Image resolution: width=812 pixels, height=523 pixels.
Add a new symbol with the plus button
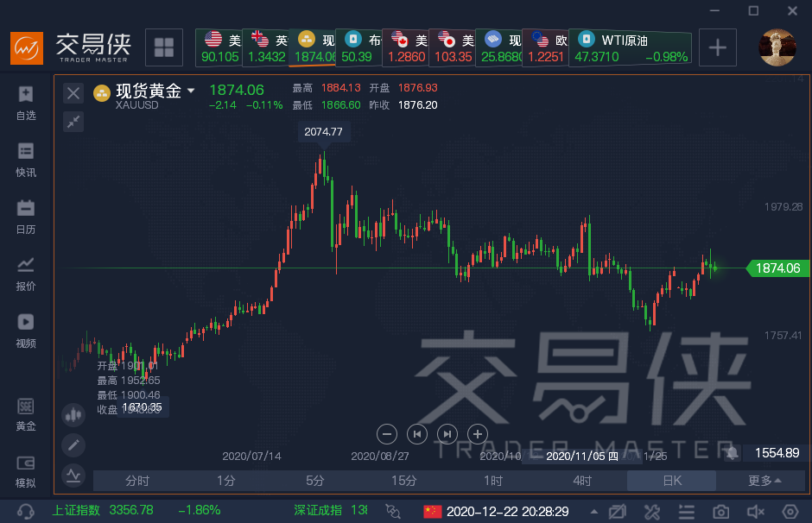tap(718, 47)
